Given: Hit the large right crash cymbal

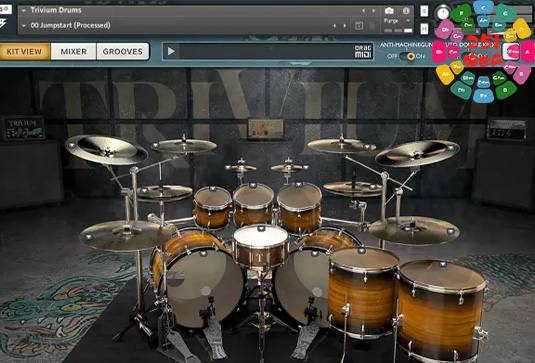Looking at the screenshot, I should coord(417,153).
